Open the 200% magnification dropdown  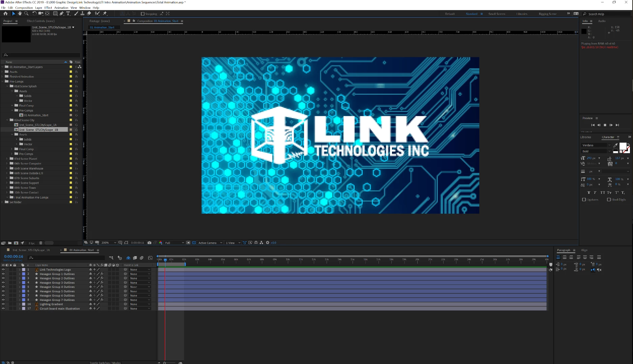[x=109, y=243]
